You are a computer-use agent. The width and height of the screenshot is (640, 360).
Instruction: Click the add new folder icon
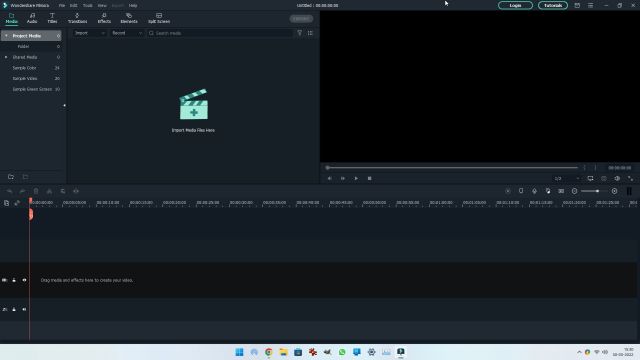point(11,177)
